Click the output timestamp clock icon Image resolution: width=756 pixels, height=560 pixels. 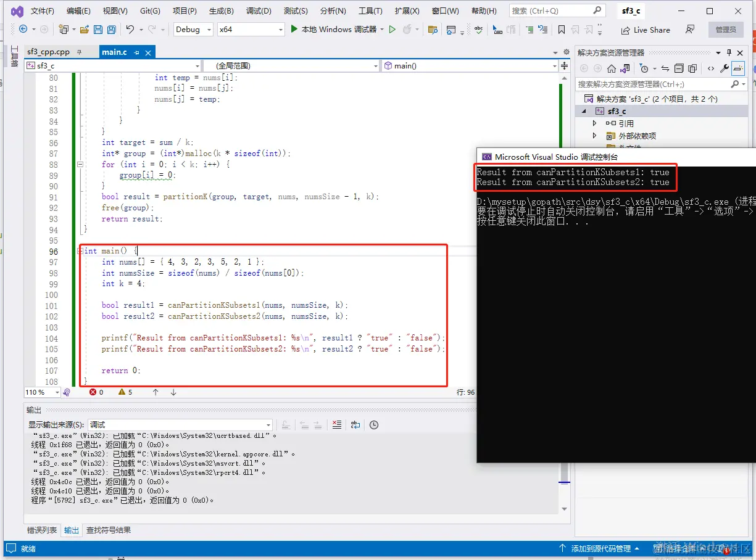click(x=374, y=424)
